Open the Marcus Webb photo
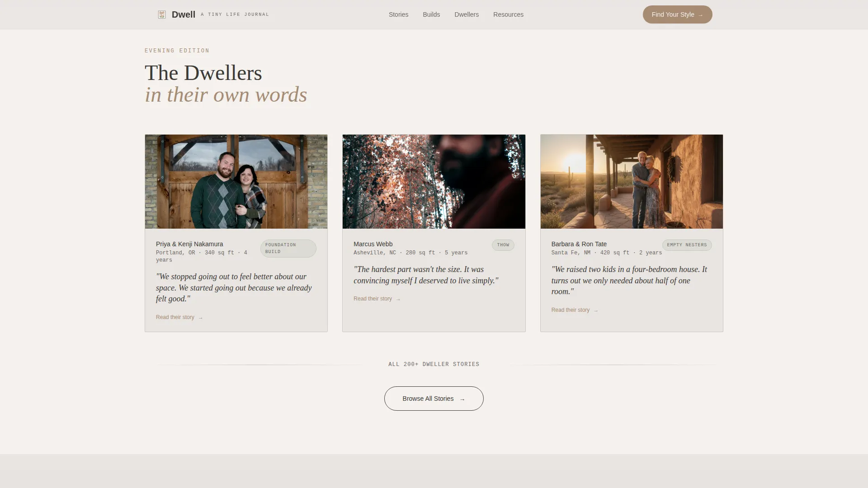This screenshot has width=868, height=488. click(x=434, y=181)
